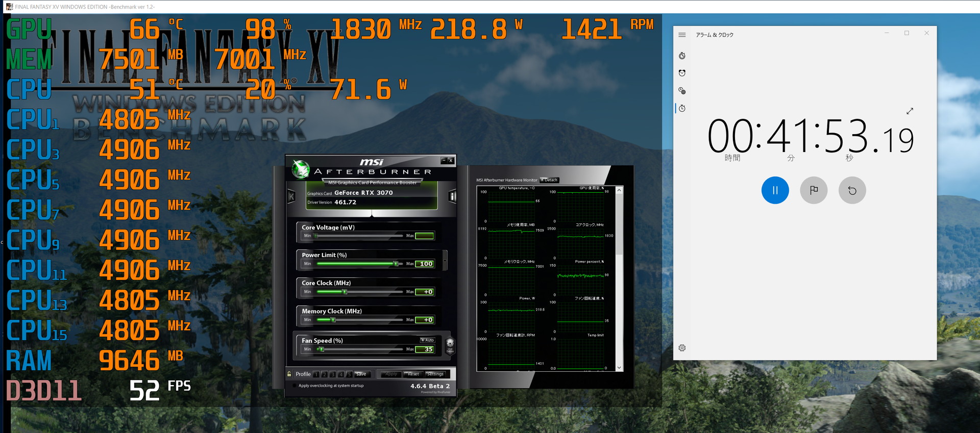The width and height of the screenshot is (980, 433).
Task: Click the Apply button in Afterburner
Action: click(391, 374)
